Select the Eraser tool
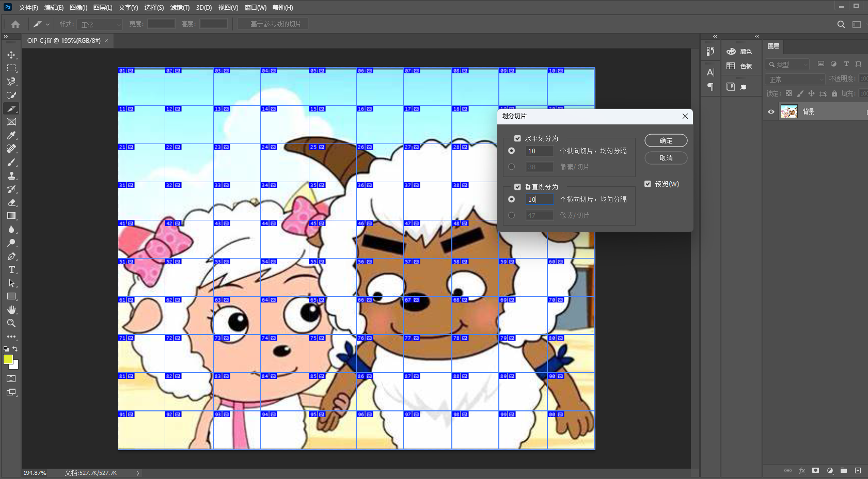This screenshot has height=479, width=868. click(x=11, y=202)
